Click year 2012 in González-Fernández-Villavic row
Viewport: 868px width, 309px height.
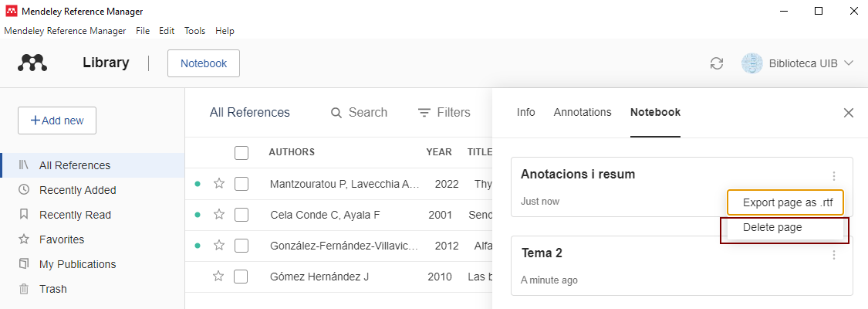(446, 246)
